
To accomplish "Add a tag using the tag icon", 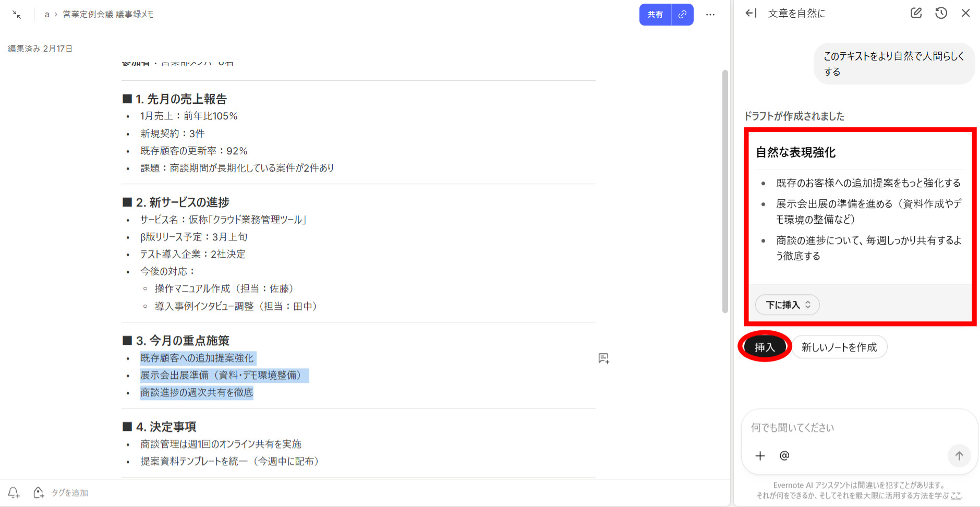I will pyautogui.click(x=39, y=492).
